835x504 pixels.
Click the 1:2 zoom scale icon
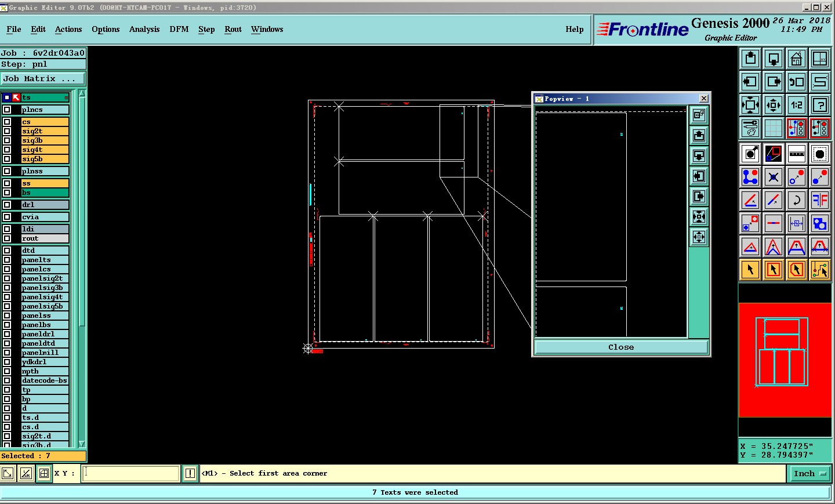[x=797, y=105]
